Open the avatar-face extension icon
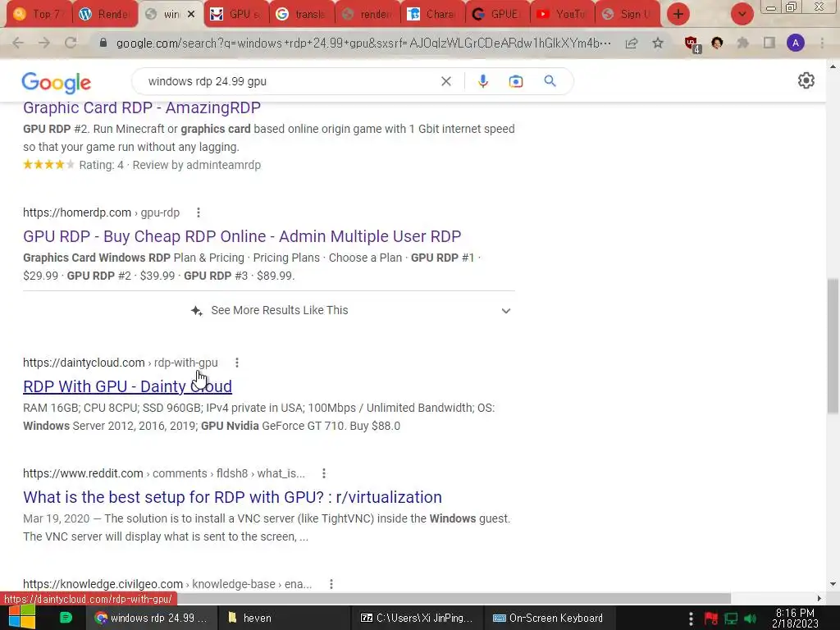Image resolution: width=840 pixels, height=630 pixels. pos(717,43)
